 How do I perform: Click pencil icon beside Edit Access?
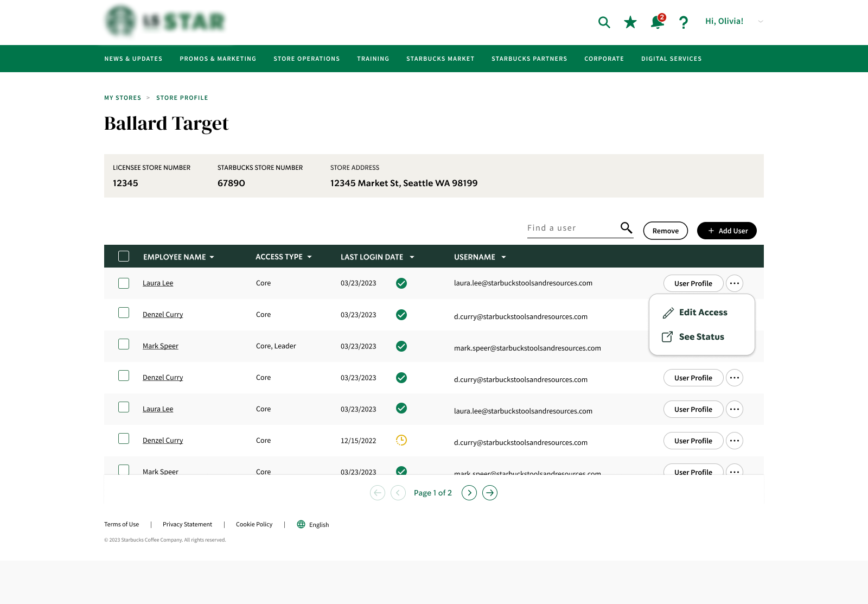(x=668, y=313)
